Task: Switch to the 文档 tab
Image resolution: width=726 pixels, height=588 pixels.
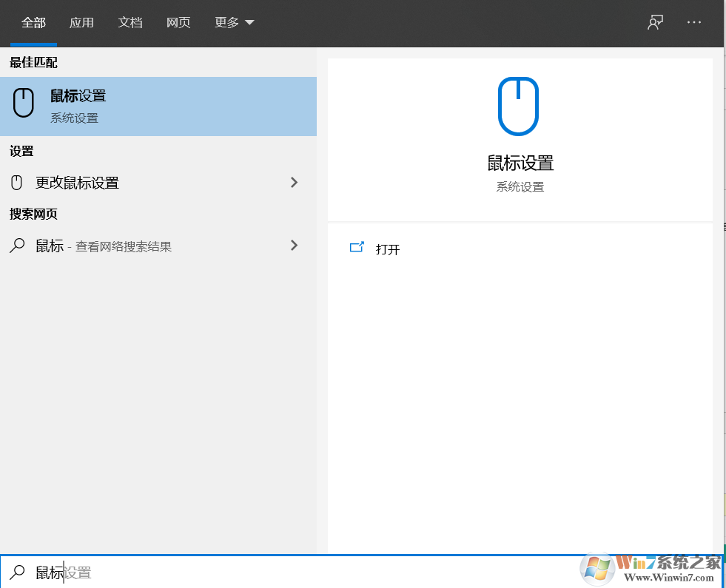Action: coord(130,22)
